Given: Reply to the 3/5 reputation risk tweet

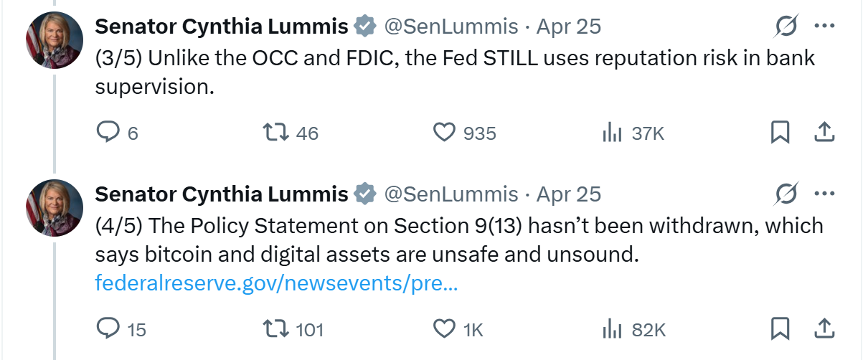Looking at the screenshot, I should click(107, 133).
